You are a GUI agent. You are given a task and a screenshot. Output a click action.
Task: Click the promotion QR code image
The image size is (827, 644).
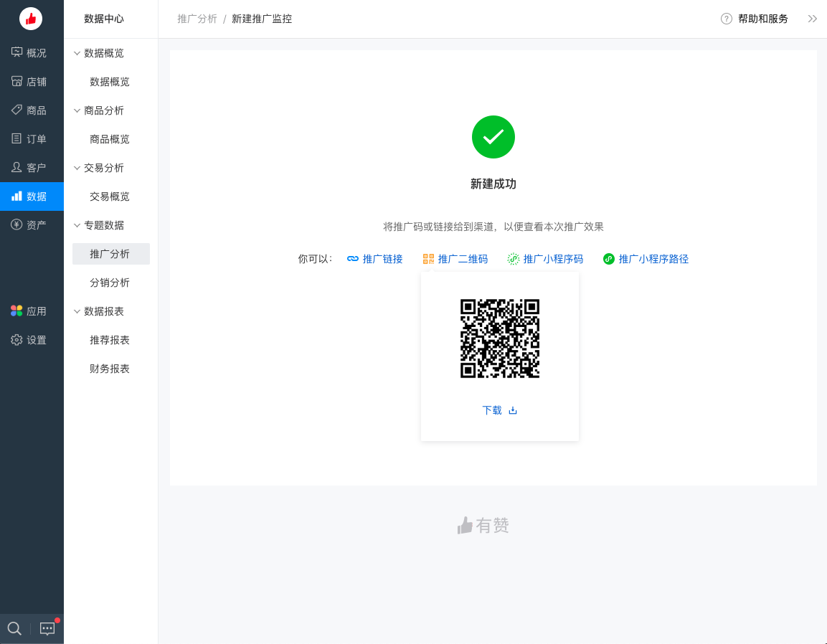(500, 338)
